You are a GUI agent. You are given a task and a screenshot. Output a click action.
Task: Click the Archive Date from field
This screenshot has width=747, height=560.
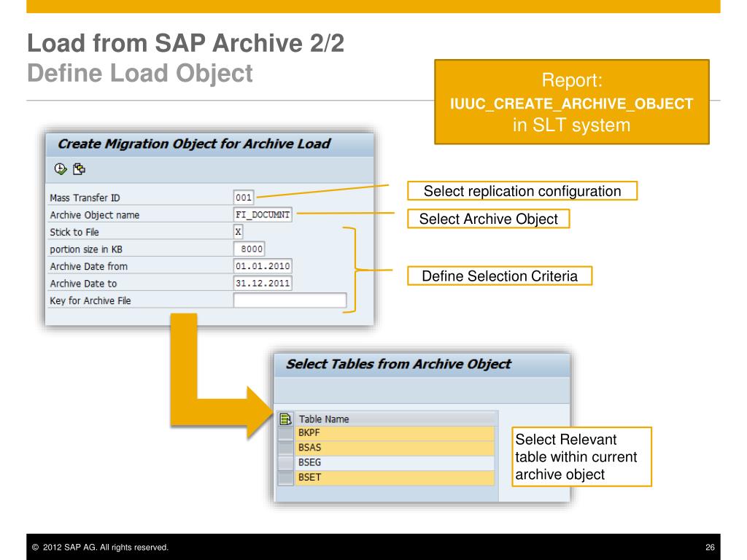pyautogui.click(x=263, y=266)
